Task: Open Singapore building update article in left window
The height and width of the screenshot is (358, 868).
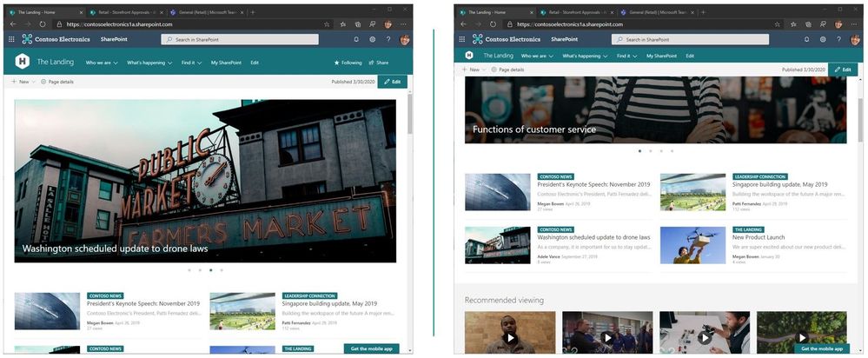Action: 329,304
